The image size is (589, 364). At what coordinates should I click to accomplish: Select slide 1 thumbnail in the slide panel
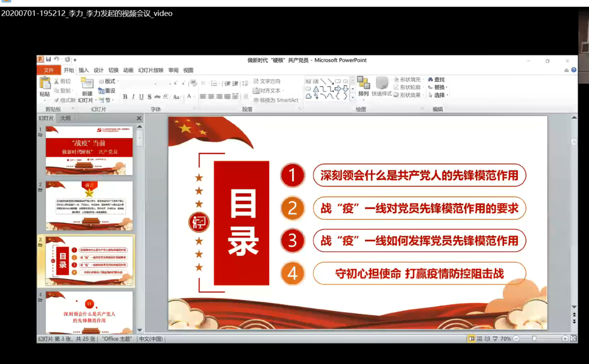(x=89, y=150)
